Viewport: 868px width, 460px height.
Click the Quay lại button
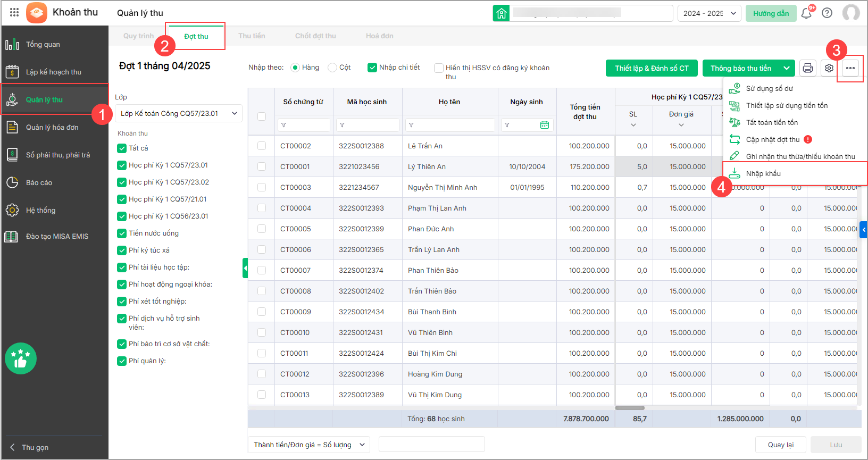pyautogui.click(x=781, y=445)
